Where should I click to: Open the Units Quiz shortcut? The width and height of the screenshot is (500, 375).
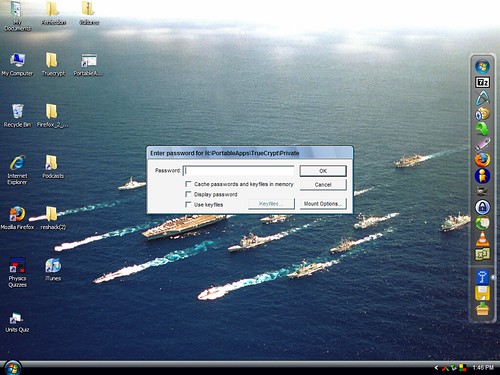17,322
